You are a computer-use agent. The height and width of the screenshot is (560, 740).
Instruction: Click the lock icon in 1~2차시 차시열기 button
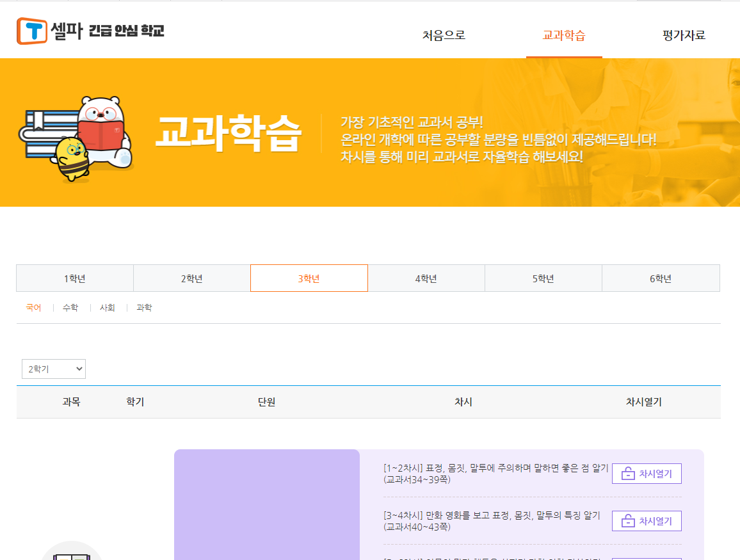pos(628,474)
